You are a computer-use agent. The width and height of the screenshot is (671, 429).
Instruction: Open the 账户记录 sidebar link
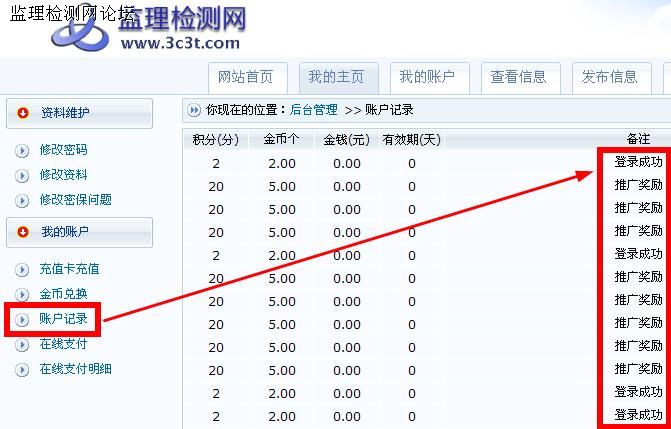(63, 320)
